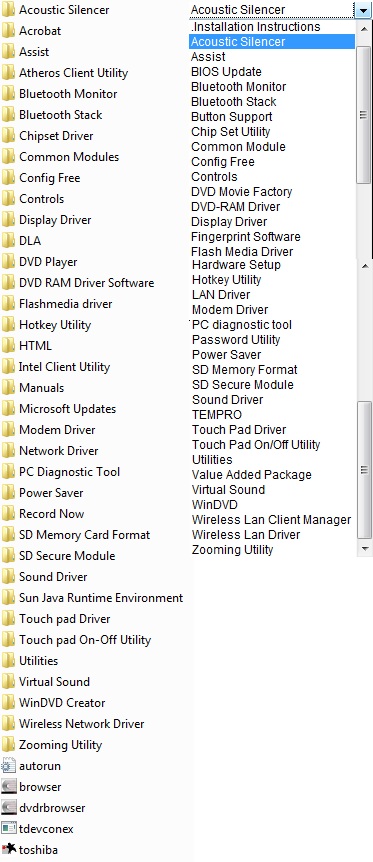Pick Button Support in the dropdown list
373x862 pixels.
(x=232, y=117)
